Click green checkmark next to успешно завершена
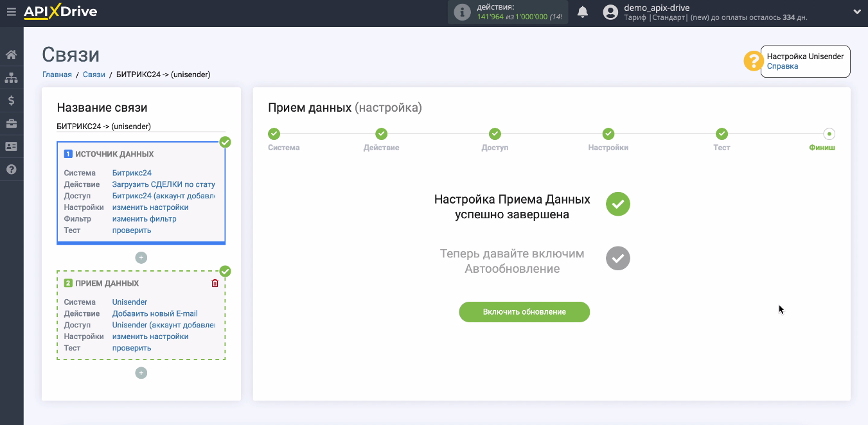This screenshot has width=868, height=425. coord(618,204)
